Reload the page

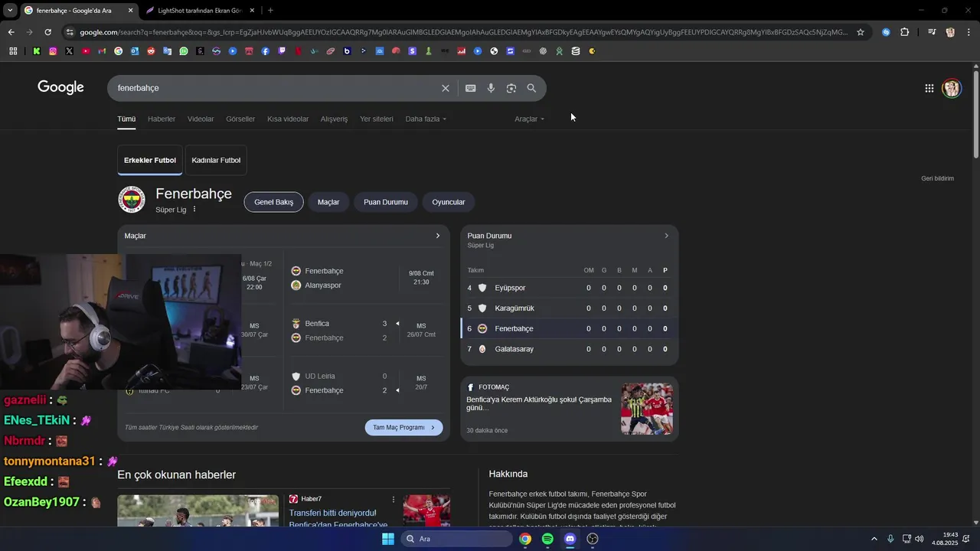pos(47,32)
